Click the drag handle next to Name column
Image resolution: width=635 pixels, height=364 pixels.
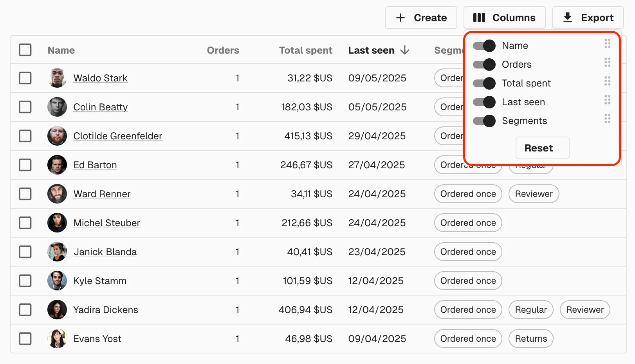607,43
